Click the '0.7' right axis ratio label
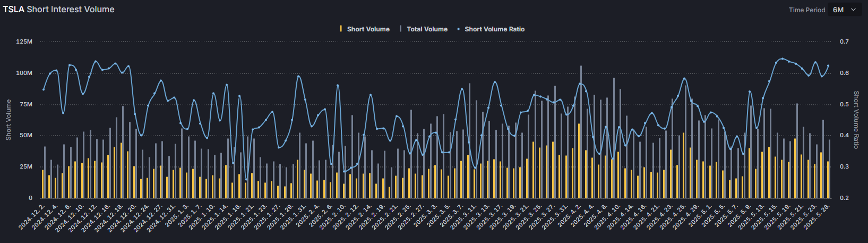 (844, 41)
